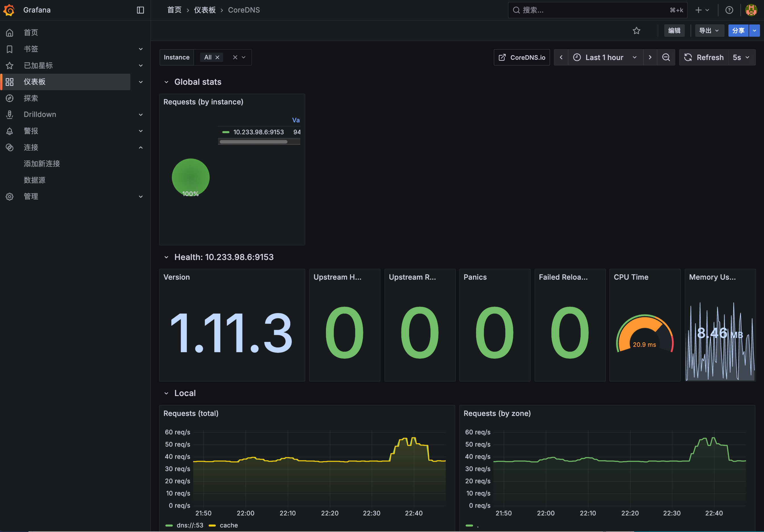This screenshot has height=532, width=764.
Task: Open the help question mark icon
Action: (729, 10)
